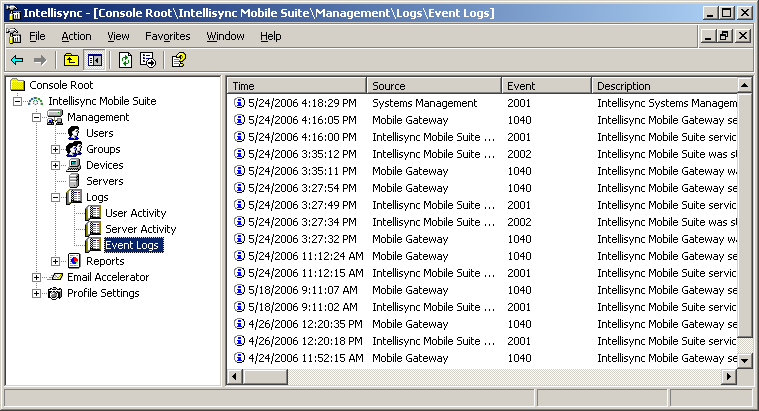The height and width of the screenshot is (411, 759).
Task: Click info icon of 3:35:12 PM event
Action: [239, 153]
